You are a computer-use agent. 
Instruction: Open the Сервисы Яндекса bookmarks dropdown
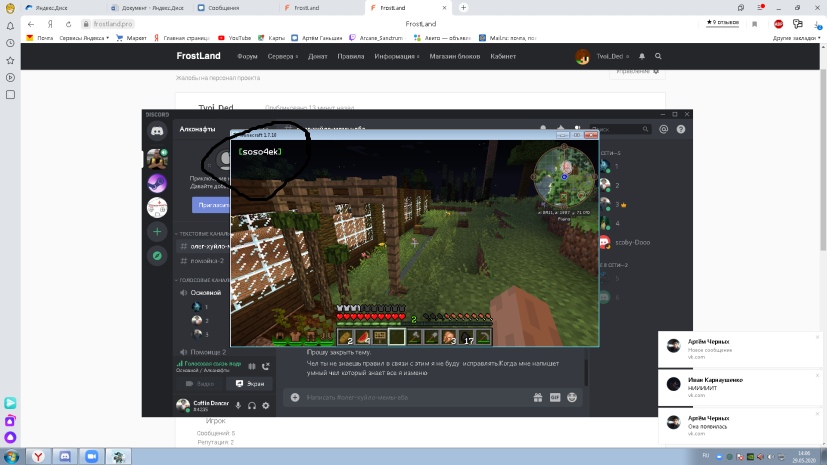(84, 38)
